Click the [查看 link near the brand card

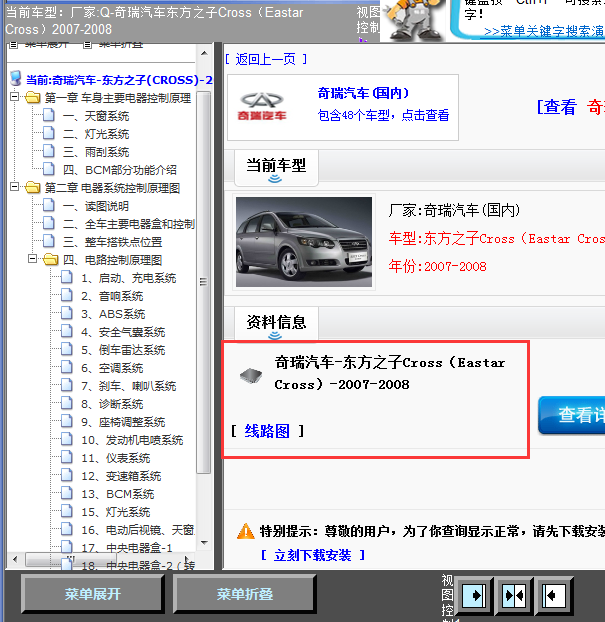557,107
